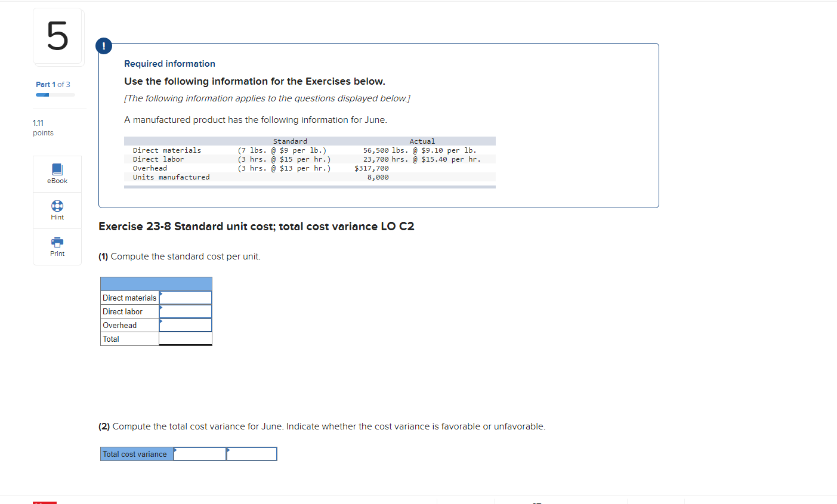
Task: Click the Print icon in sidebar
Action: [57, 242]
